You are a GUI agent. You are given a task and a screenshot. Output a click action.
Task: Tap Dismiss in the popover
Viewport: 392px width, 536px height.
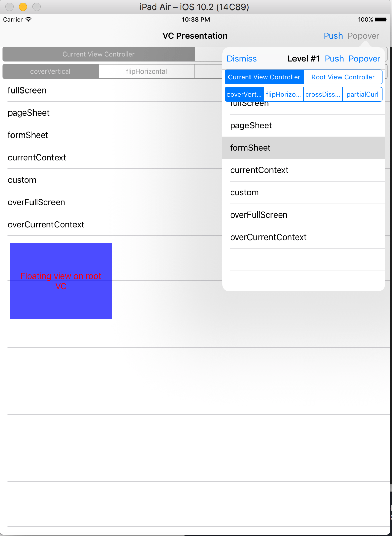(x=242, y=59)
